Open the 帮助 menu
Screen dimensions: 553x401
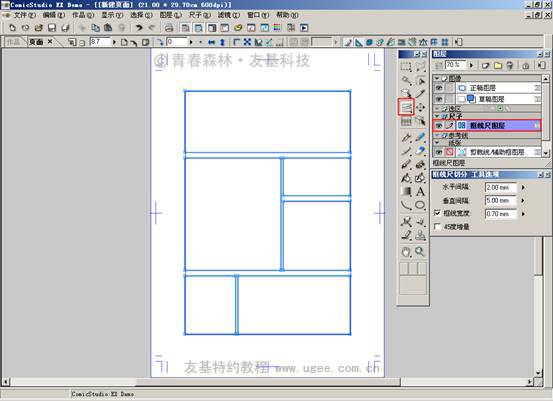tap(287, 15)
